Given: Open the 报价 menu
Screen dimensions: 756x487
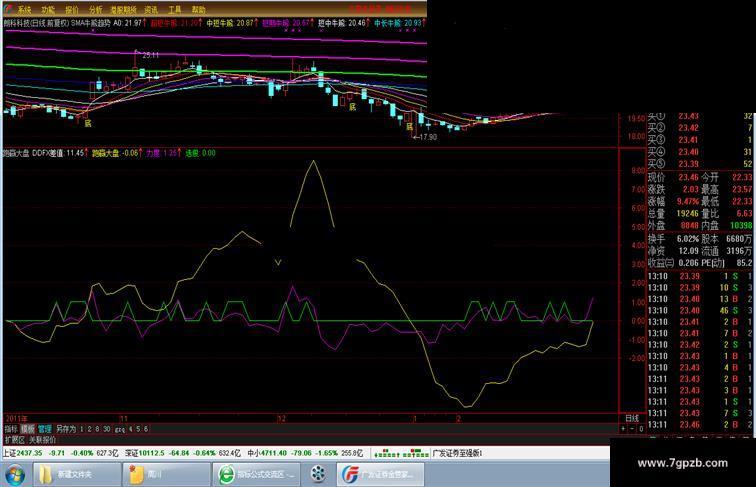Looking at the screenshot, I should tap(71, 9).
